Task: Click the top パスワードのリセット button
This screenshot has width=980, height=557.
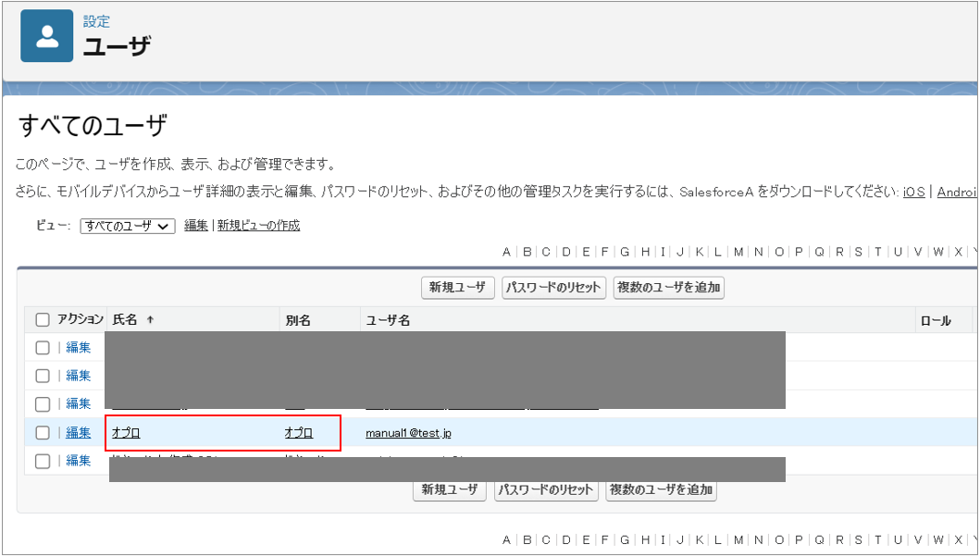Action: click(553, 288)
